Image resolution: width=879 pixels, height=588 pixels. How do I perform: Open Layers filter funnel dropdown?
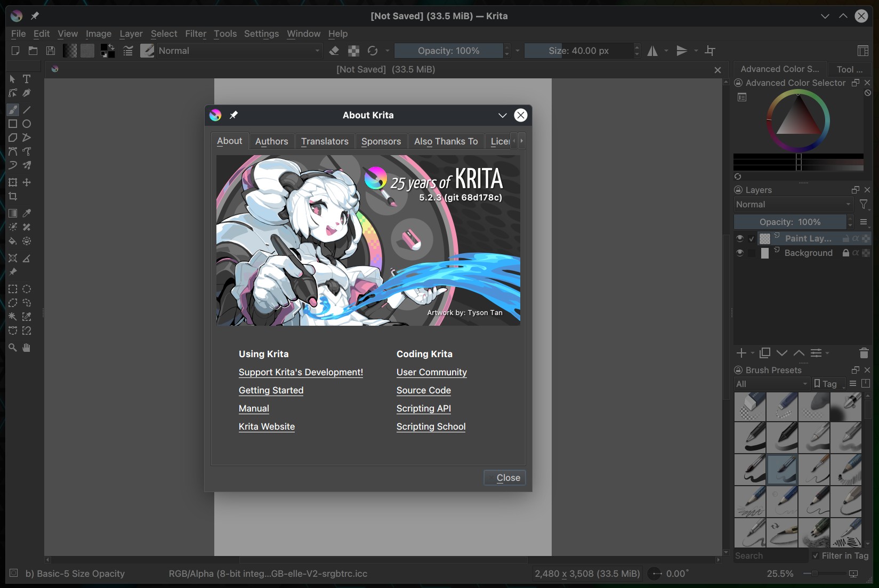click(864, 205)
